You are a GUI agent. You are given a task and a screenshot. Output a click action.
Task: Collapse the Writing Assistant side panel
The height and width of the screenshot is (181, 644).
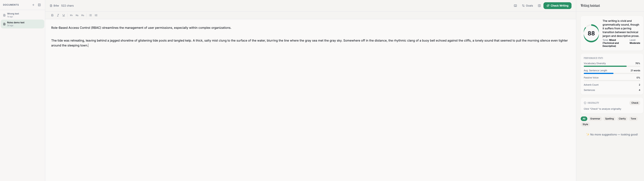coord(539,6)
